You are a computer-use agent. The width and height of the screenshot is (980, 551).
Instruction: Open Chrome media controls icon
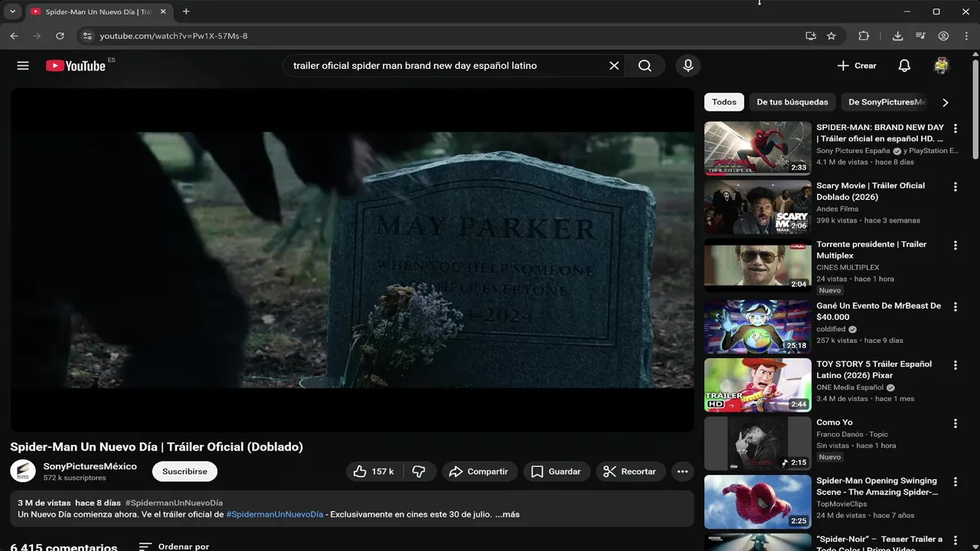[x=920, y=36]
